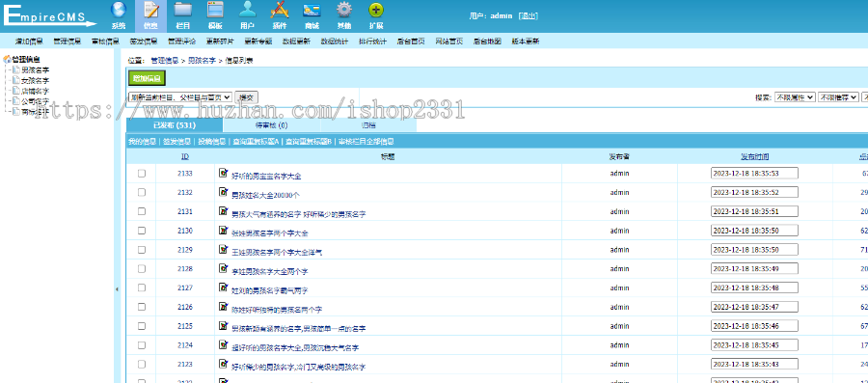Click the edit icon in row 2125
This screenshot has width=868, height=383.
pyautogui.click(x=223, y=325)
